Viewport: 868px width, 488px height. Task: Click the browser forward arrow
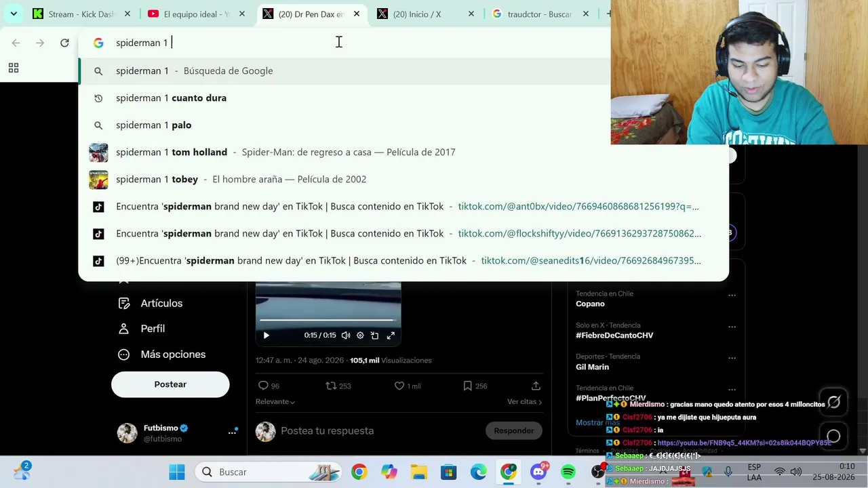point(40,43)
